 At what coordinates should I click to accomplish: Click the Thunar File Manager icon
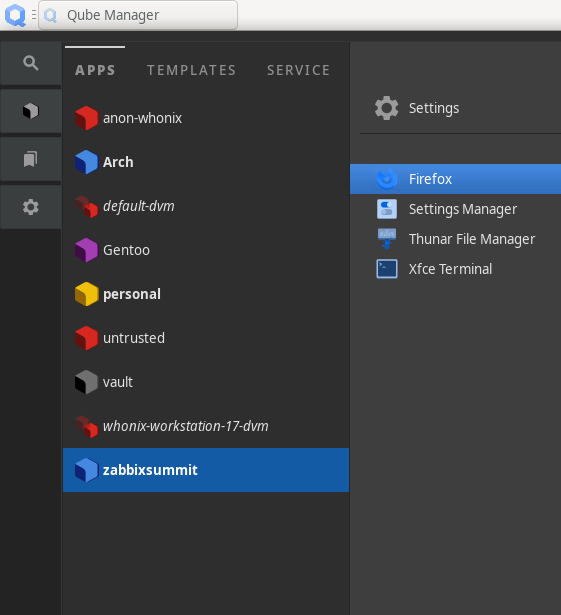click(x=387, y=239)
